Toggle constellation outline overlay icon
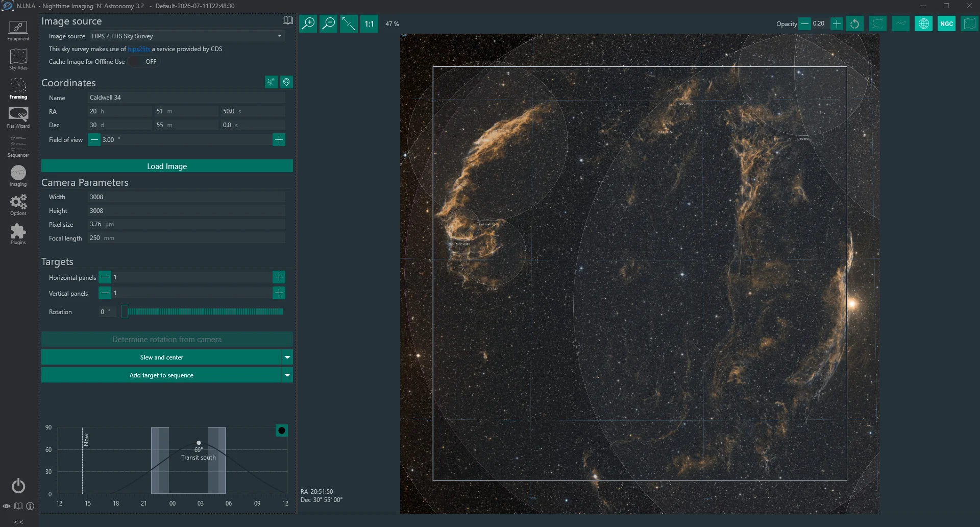 pyautogui.click(x=877, y=23)
